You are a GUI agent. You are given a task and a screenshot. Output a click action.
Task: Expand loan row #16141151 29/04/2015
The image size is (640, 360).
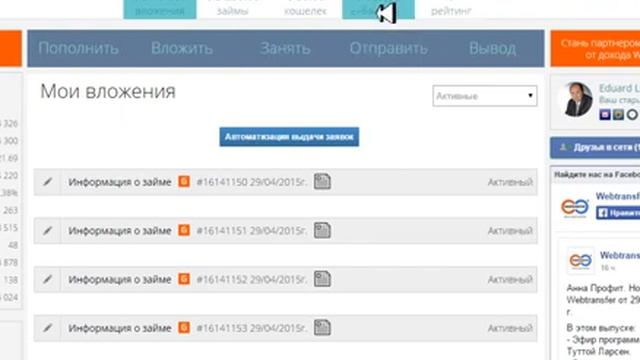tap(286, 231)
